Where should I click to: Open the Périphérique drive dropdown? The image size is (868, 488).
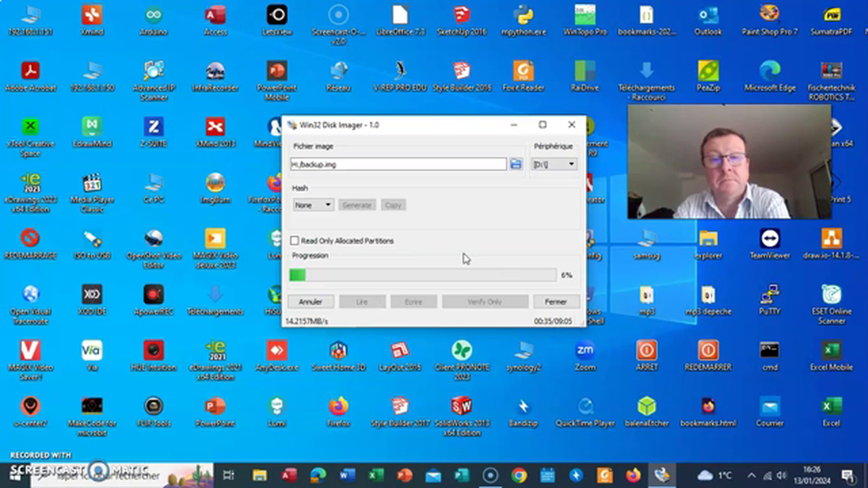(x=554, y=164)
